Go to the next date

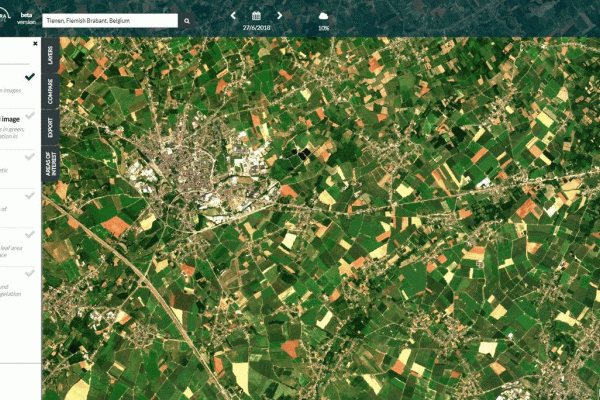(x=279, y=16)
